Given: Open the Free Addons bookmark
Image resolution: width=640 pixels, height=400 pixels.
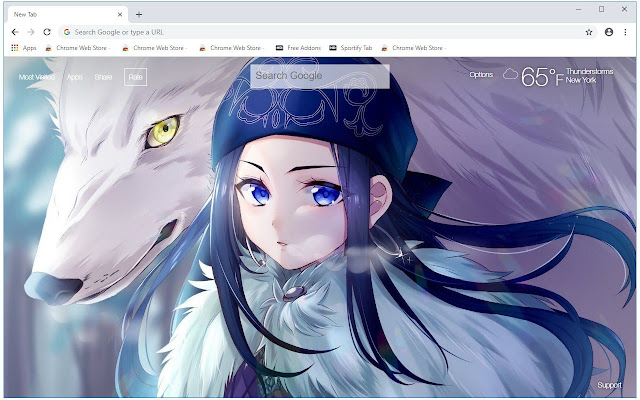Looking at the screenshot, I should pyautogui.click(x=298, y=48).
